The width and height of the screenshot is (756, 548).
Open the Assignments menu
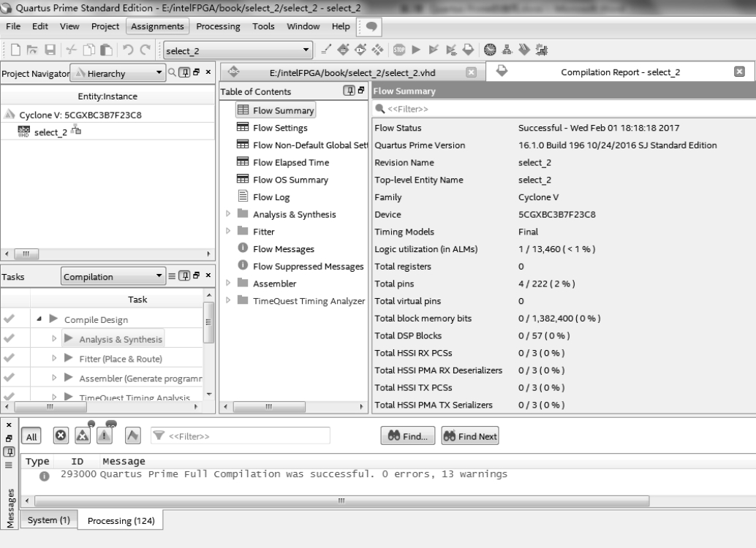point(157,26)
